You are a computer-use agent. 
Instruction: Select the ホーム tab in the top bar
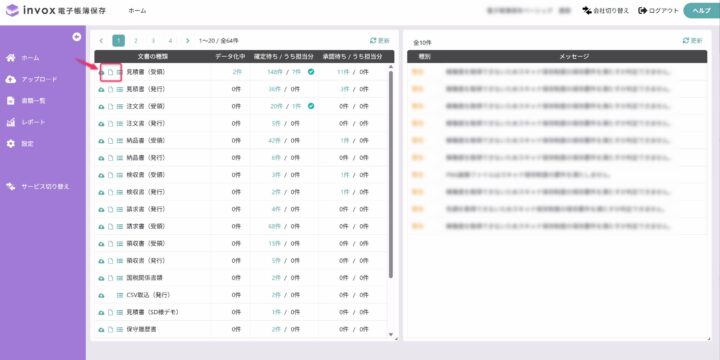point(137,11)
